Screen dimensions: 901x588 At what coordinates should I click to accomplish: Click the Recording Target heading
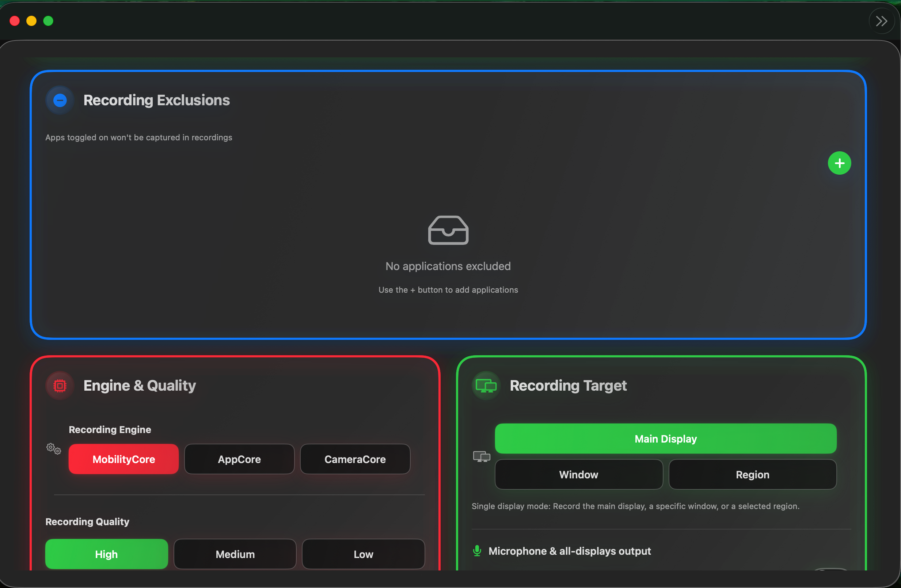[568, 386]
